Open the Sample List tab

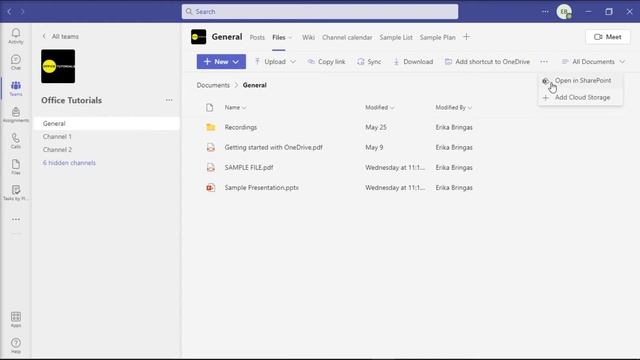[396, 37]
